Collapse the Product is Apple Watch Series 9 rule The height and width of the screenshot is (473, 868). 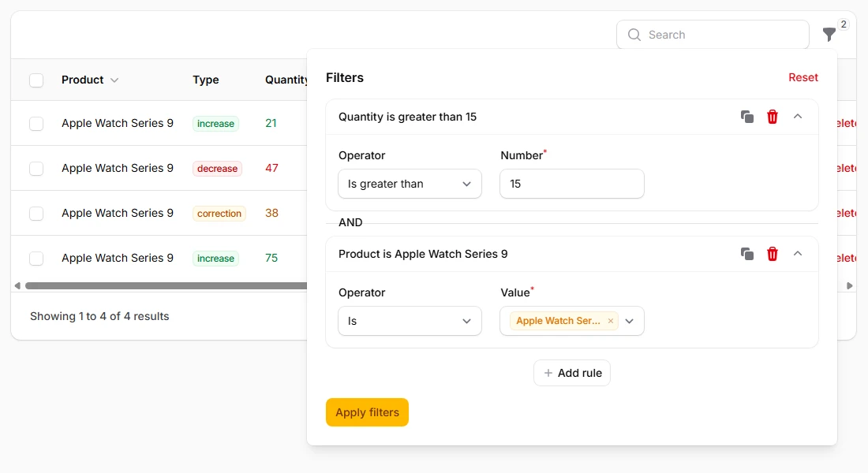(798, 253)
